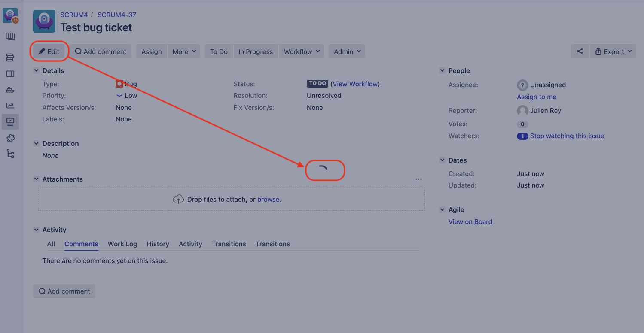This screenshot has width=644, height=333.
Task: Open the History activity tab
Action: pyautogui.click(x=158, y=244)
